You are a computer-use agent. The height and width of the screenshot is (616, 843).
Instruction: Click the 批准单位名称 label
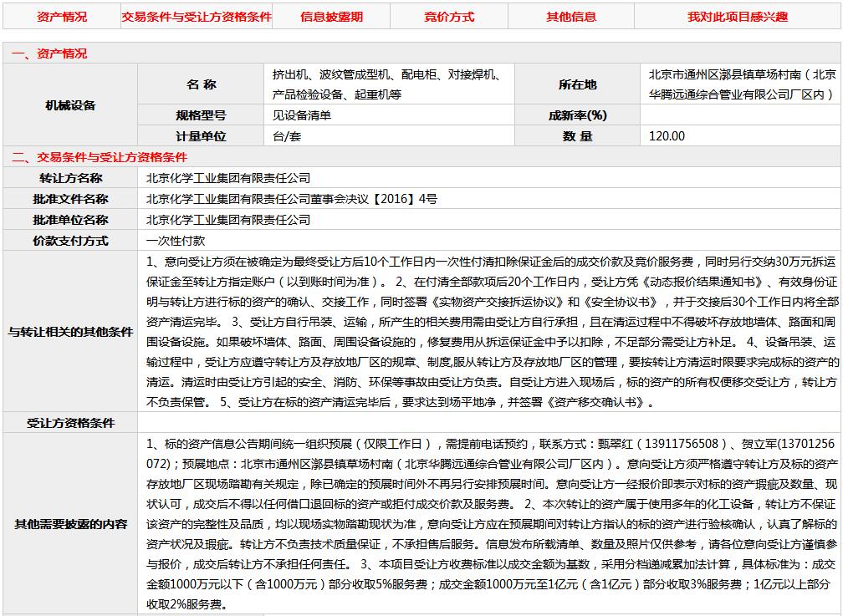point(70,221)
